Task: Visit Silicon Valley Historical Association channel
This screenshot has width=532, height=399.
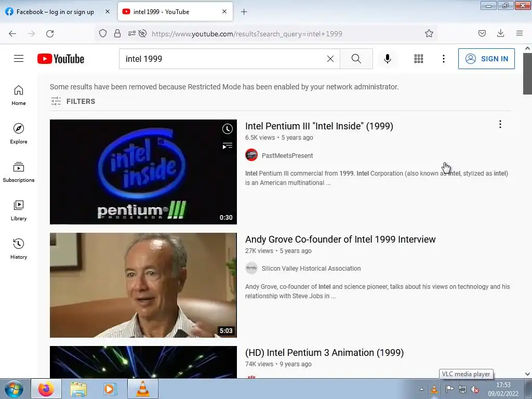Action: (311, 269)
